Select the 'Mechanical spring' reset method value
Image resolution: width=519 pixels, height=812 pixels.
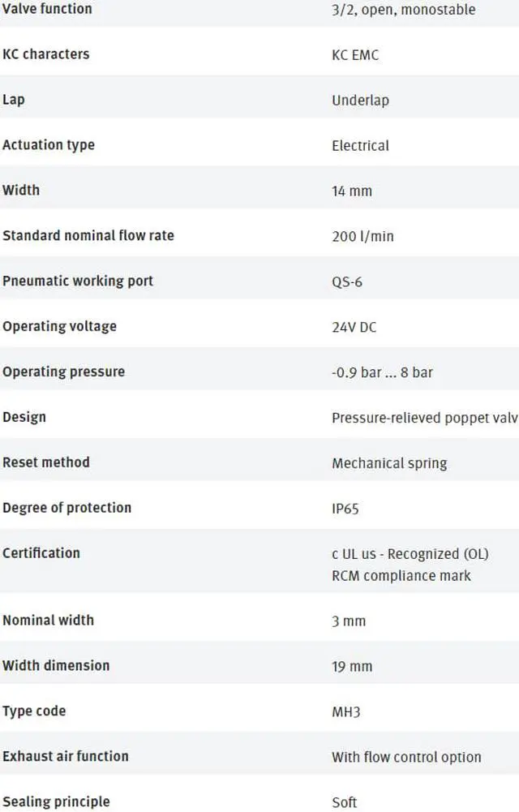(389, 463)
